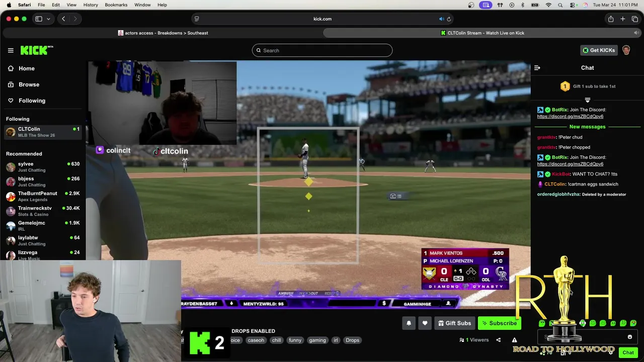
Task: Go back in Safari
Action: (63, 19)
